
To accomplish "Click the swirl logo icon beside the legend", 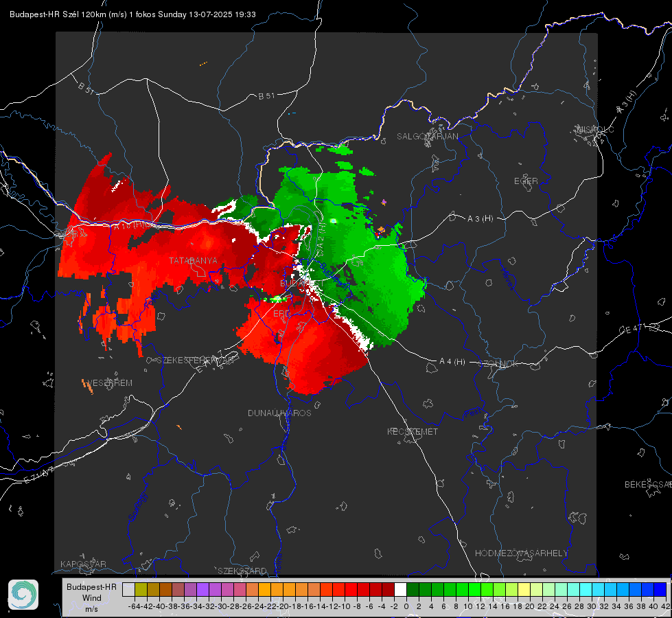I will point(23,595).
